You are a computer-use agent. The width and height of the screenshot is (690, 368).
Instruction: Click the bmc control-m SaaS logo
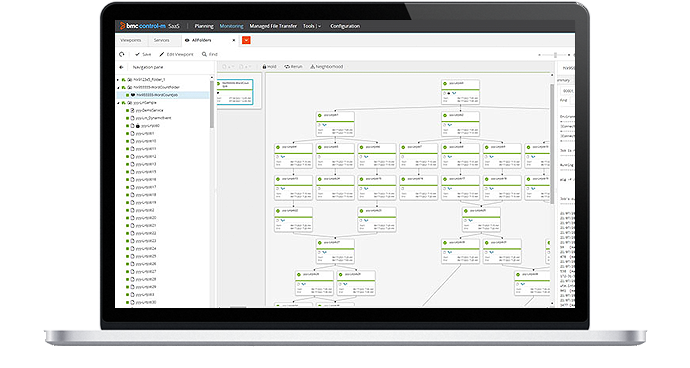click(150, 26)
